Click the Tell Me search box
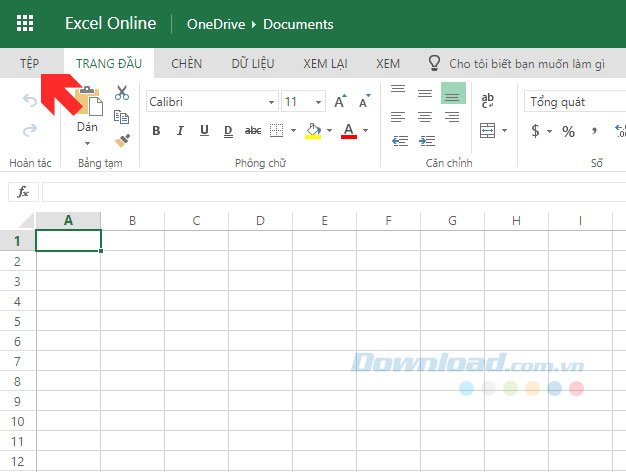The image size is (626, 472). (x=527, y=63)
